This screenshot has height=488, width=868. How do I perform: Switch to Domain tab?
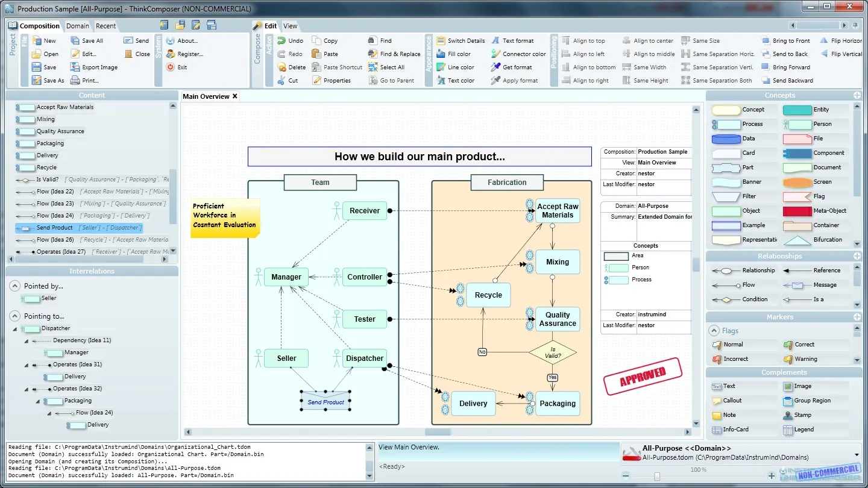(x=78, y=26)
